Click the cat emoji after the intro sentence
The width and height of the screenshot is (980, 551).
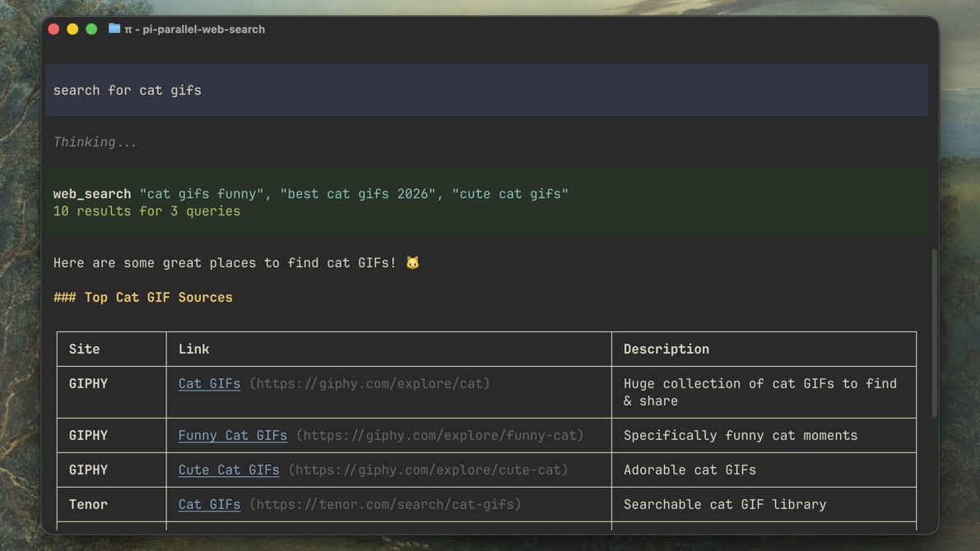tap(412, 263)
